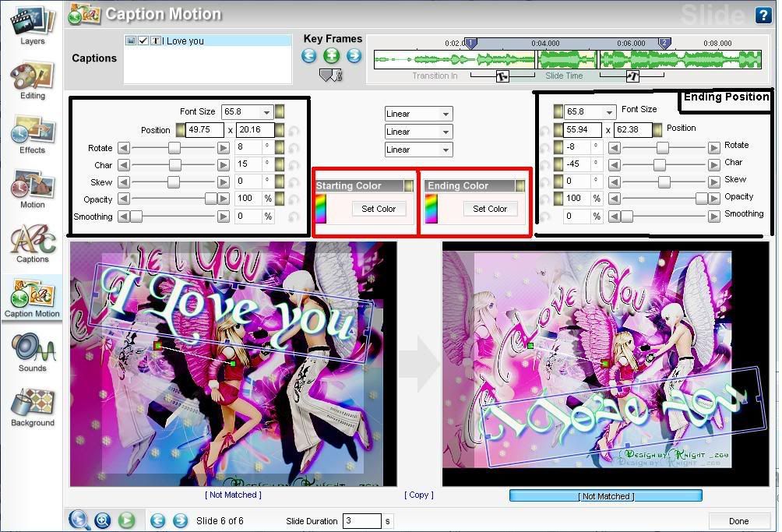Switch to the Editing section
Viewport: 782px width, 532px height.
coord(33,81)
